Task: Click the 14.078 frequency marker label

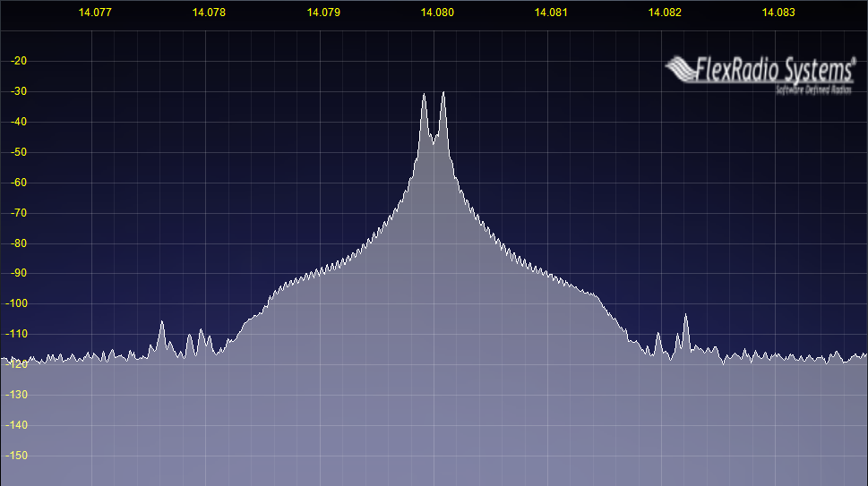Action: click(209, 13)
